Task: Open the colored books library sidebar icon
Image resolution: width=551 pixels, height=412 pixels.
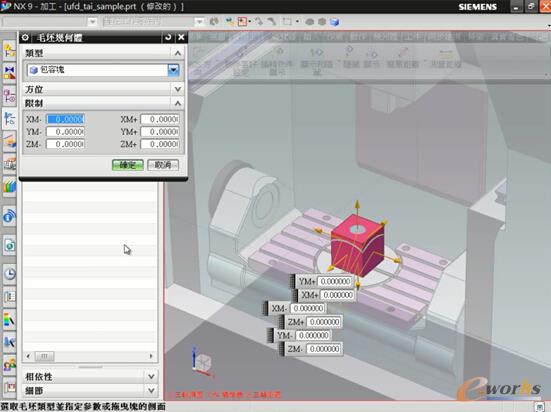Action: pos(9,185)
